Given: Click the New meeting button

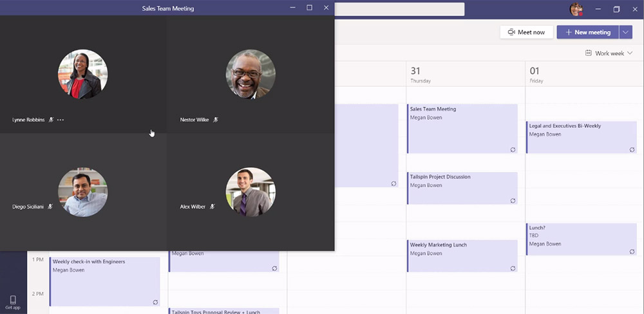Looking at the screenshot, I should click(587, 32).
